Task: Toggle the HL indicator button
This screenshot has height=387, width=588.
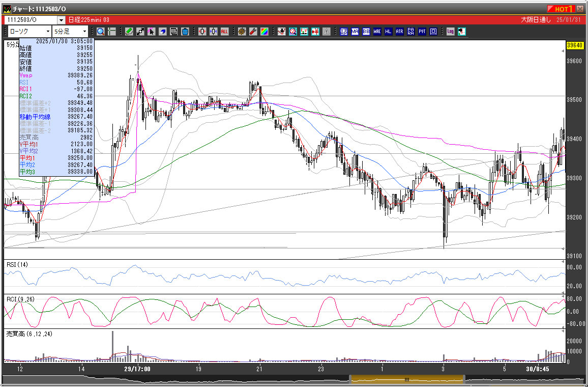Action: [388, 32]
